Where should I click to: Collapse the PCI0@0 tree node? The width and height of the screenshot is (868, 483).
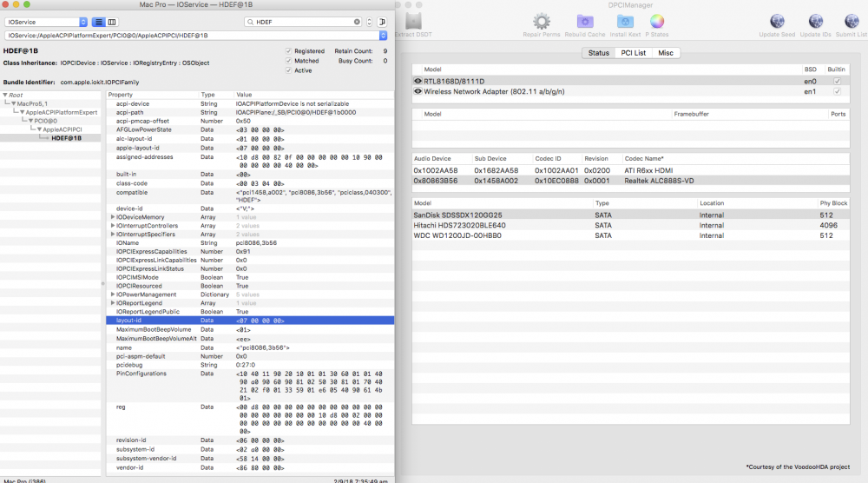click(x=30, y=121)
